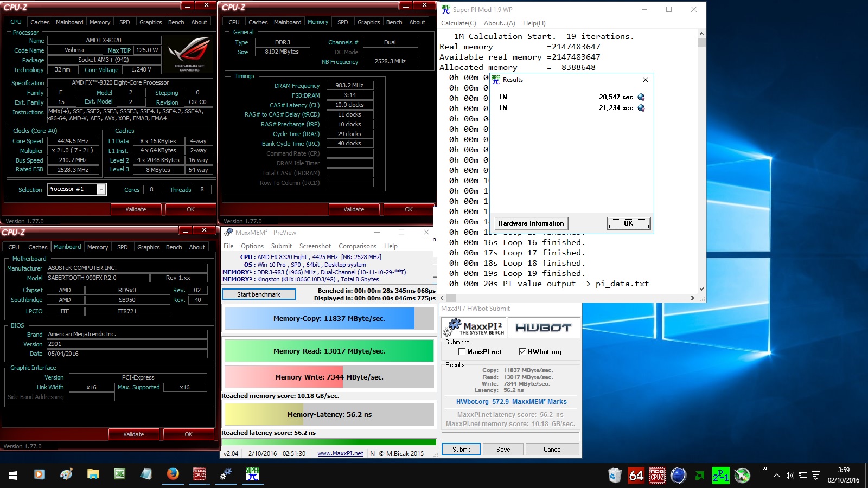The height and width of the screenshot is (488, 868).
Task: Open the volume control in the tray
Action: (x=789, y=476)
